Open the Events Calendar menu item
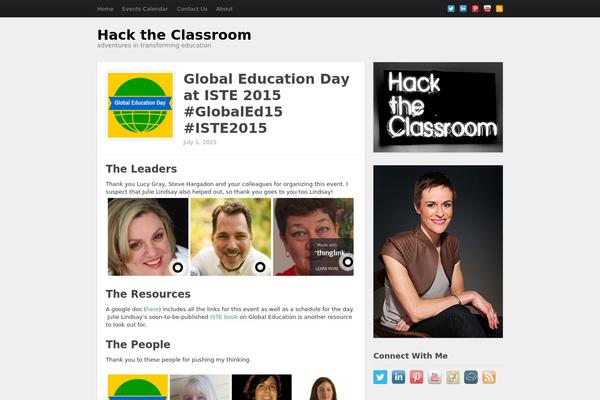600x400 pixels. pos(145,9)
